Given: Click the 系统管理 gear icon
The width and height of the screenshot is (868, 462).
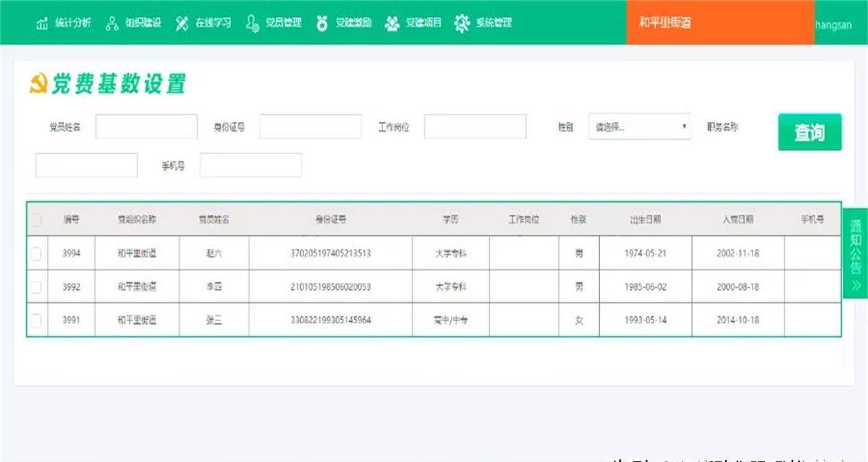Looking at the screenshot, I should [x=462, y=24].
